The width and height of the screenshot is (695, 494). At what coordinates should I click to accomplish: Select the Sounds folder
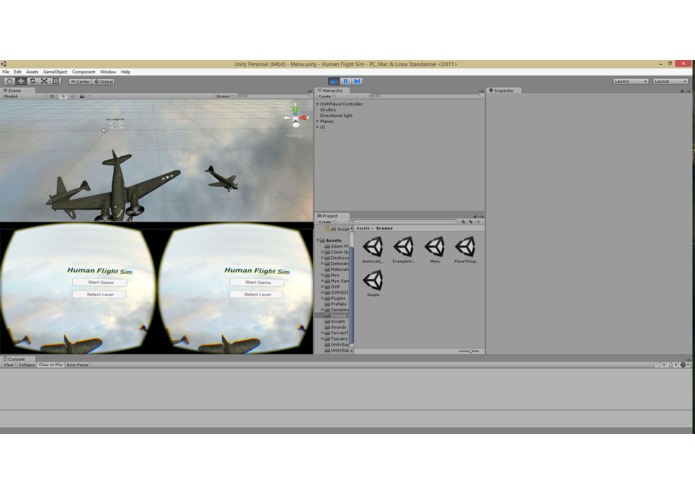point(336,327)
